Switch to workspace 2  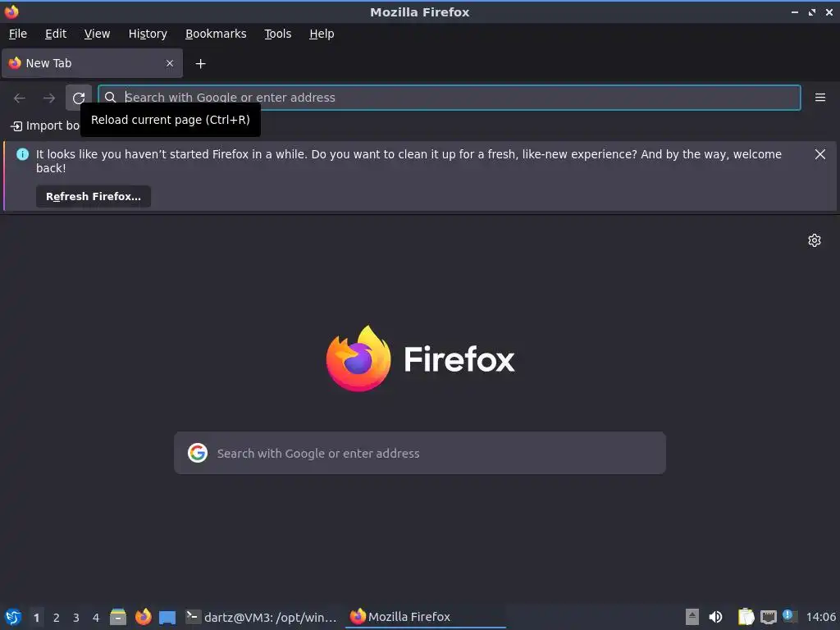click(x=57, y=618)
